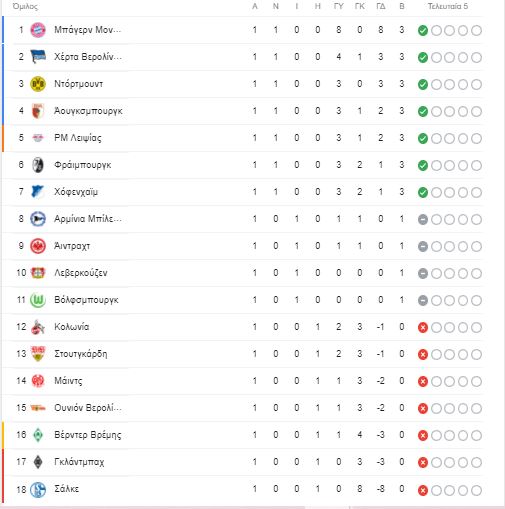The width and height of the screenshot is (505, 509).
Task: Open the Λεβερκούζεν team link
Action: 81,273
